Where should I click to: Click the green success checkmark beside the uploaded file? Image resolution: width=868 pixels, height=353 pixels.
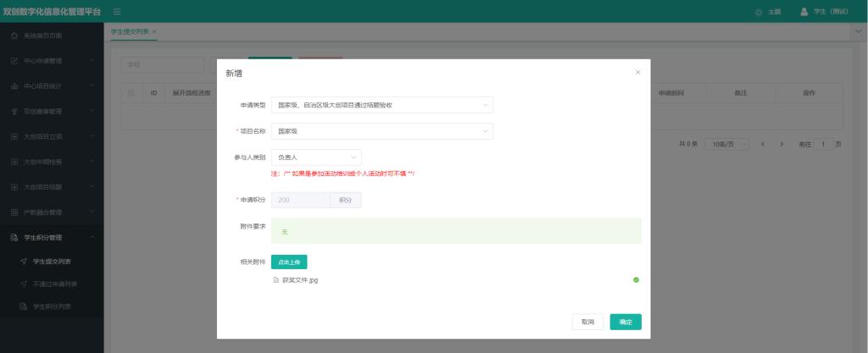pos(636,280)
